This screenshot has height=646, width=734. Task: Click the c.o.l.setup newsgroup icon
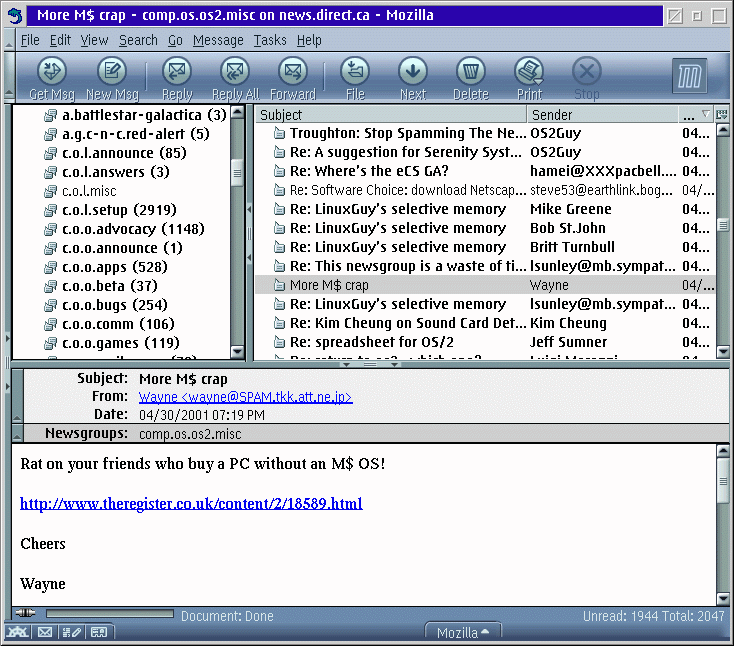(x=50, y=210)
